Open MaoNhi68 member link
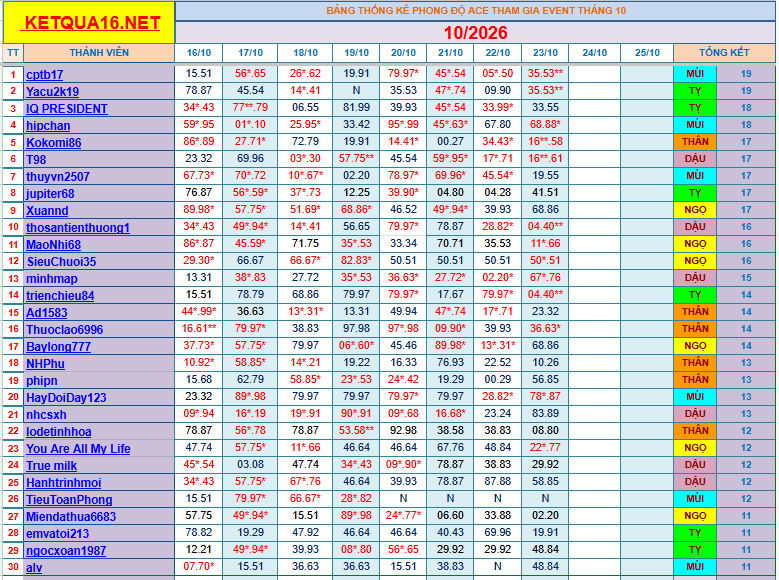This screenshot has height=580, width=779. (54, 245)
